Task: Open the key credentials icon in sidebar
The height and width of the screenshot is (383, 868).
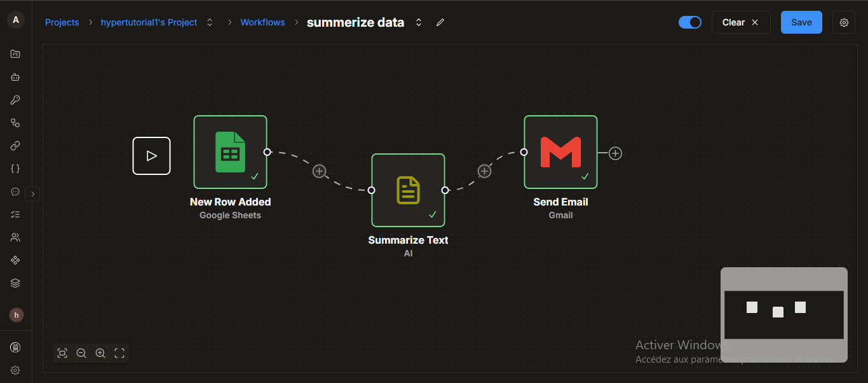Action: 15,100
